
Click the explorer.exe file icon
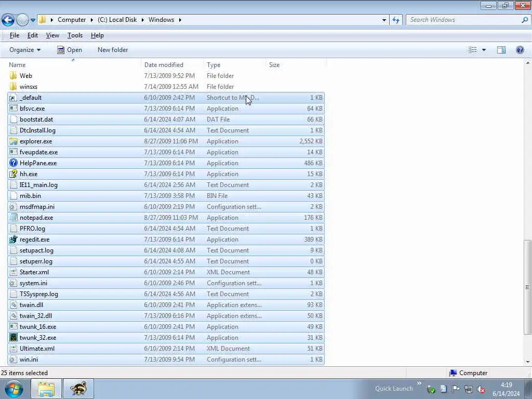point(13,141)
